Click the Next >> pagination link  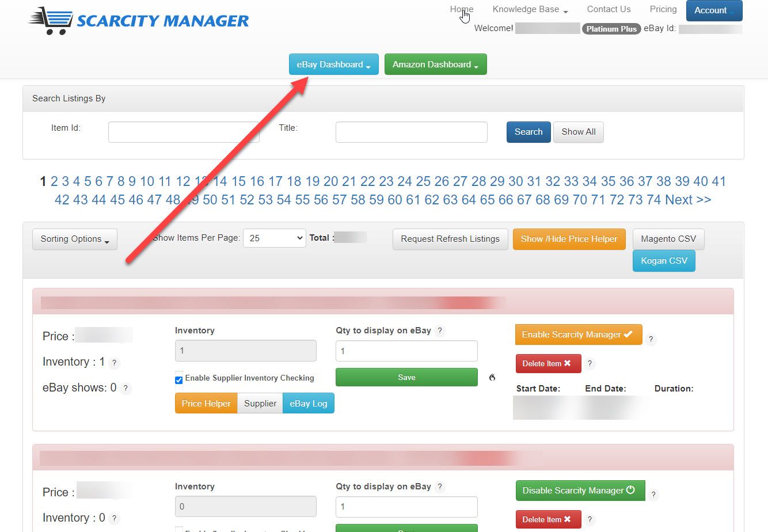(x=688, y=200)
